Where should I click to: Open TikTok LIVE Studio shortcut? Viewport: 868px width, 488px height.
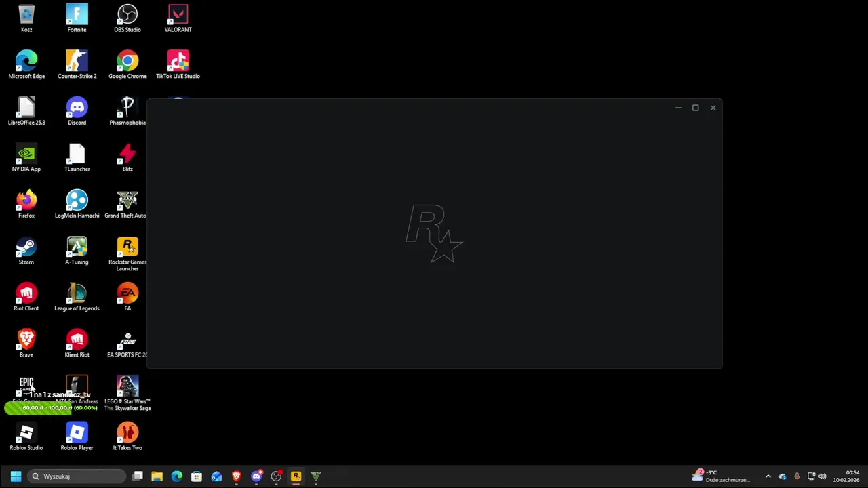pos(178,64)
